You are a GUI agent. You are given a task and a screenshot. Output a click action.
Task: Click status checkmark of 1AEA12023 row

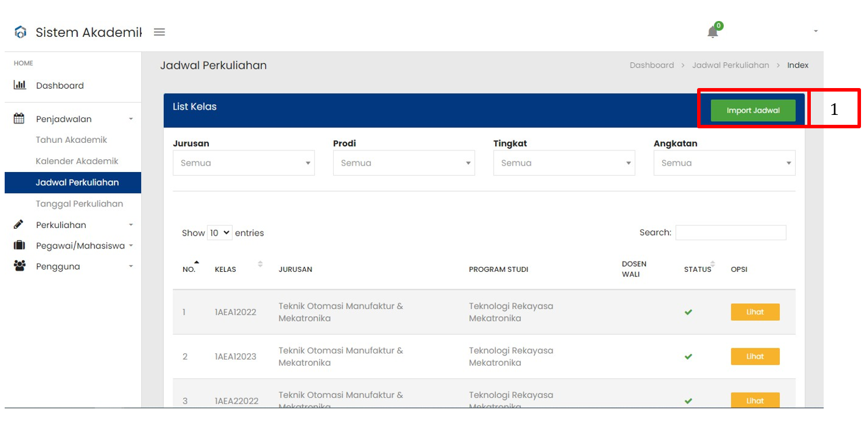click(x=688, y=356)
